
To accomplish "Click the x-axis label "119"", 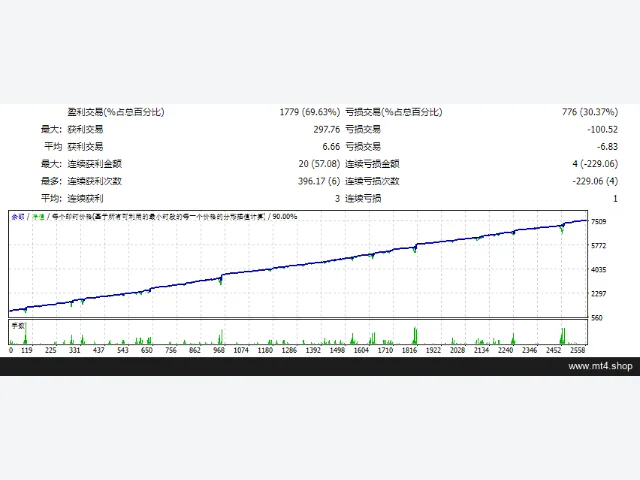I will pos(27,350).
